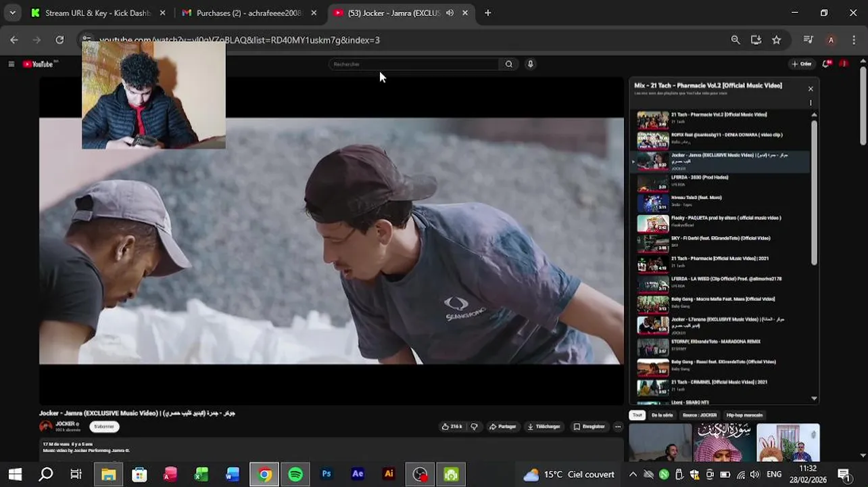Click the install/cast icon in address bar
Viewport: 868px width, 487px height.
pyautogui.click(x=756, y=40)
